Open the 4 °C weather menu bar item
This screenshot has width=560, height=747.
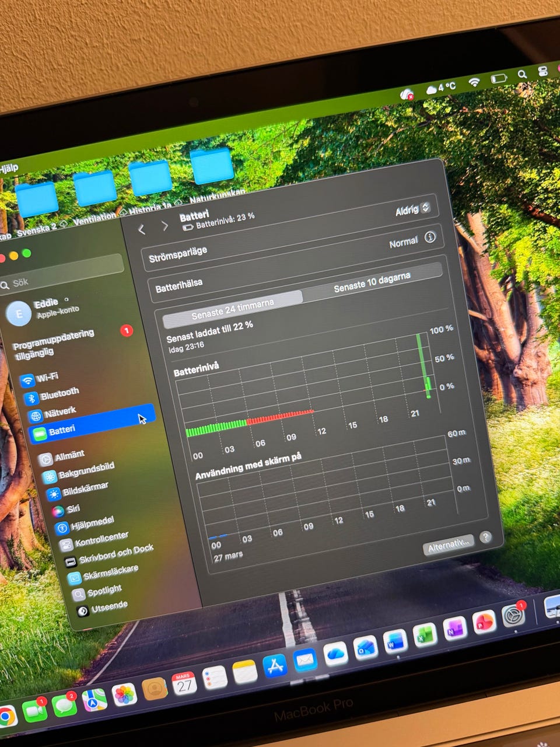pos(442,88)
